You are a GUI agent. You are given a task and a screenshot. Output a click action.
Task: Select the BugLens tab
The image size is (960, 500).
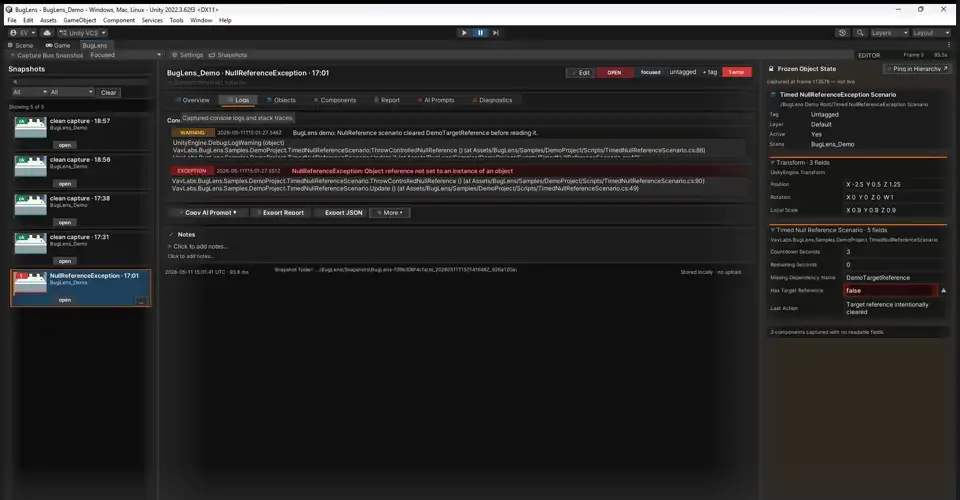(x=94, y=45)
